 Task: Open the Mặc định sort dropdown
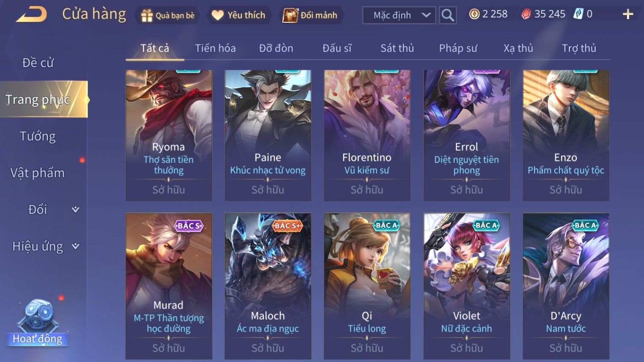(399, 15)
